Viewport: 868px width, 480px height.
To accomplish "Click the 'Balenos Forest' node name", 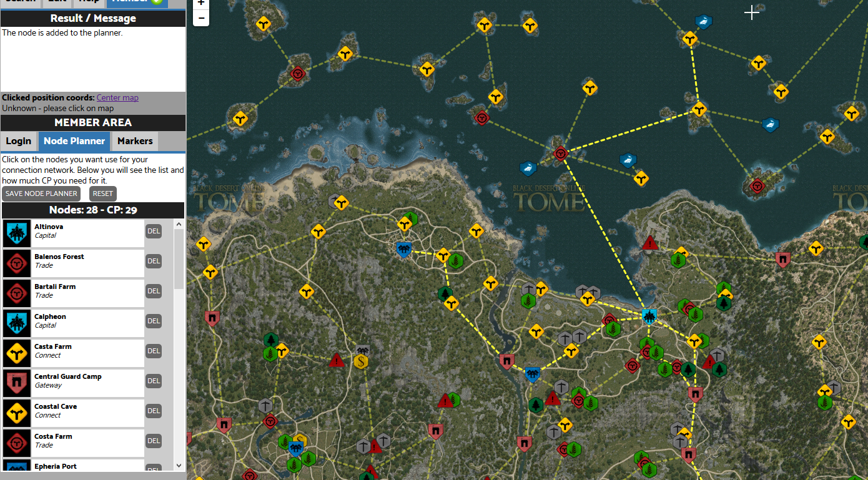I will [59, 257].
